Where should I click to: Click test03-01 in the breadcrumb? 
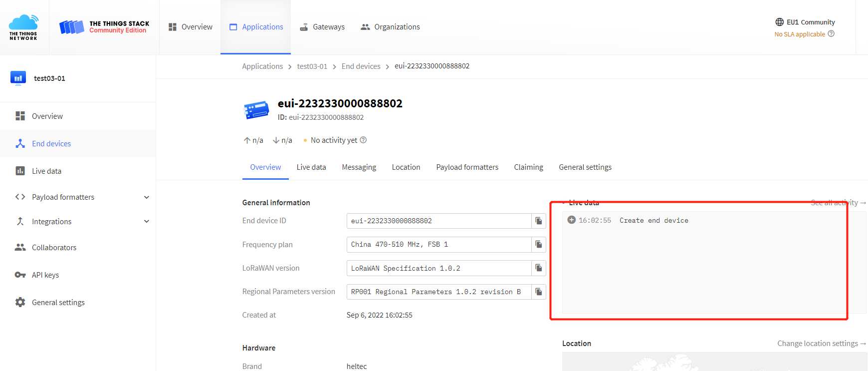(312, 66)
